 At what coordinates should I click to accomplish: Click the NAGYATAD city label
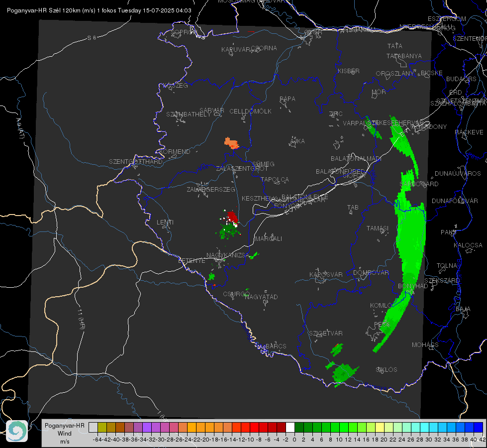[261, 297]
